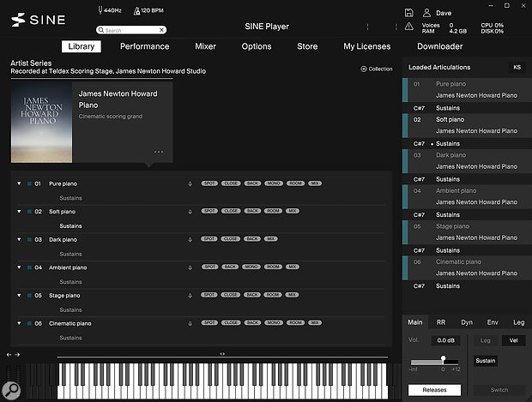The width and height of the screenshot is (532, 402).
Task: Select the Vel mode button
Action: (x=513, y=340)
